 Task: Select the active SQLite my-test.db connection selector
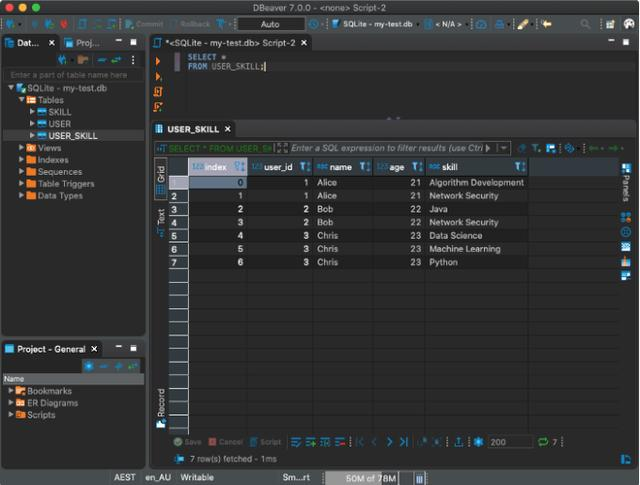pos(378,23)
